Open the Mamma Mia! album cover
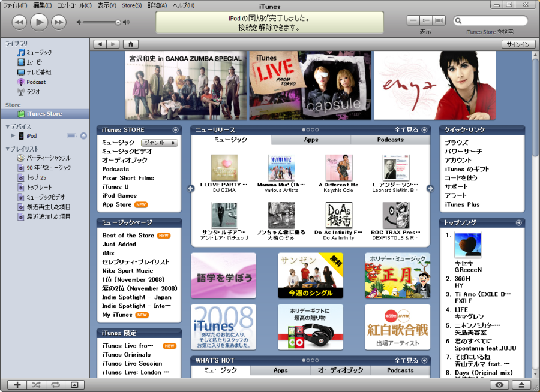The height and width of the screenshot is (392, 540). pyautogui.click(x=281, y=168)
